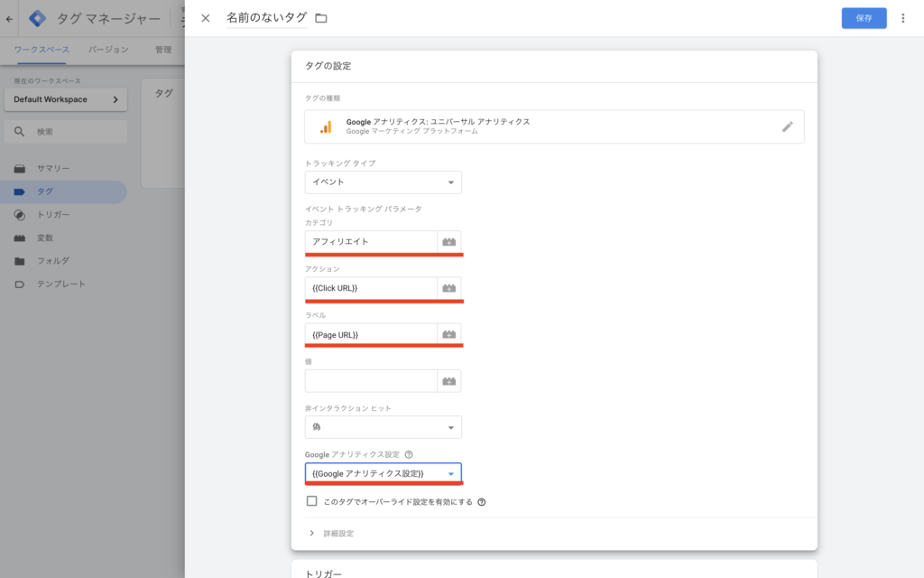The width and height of the screenshot is (924, 578).
Task: Open the three-dot more options menu
Action: coord(902,18)
